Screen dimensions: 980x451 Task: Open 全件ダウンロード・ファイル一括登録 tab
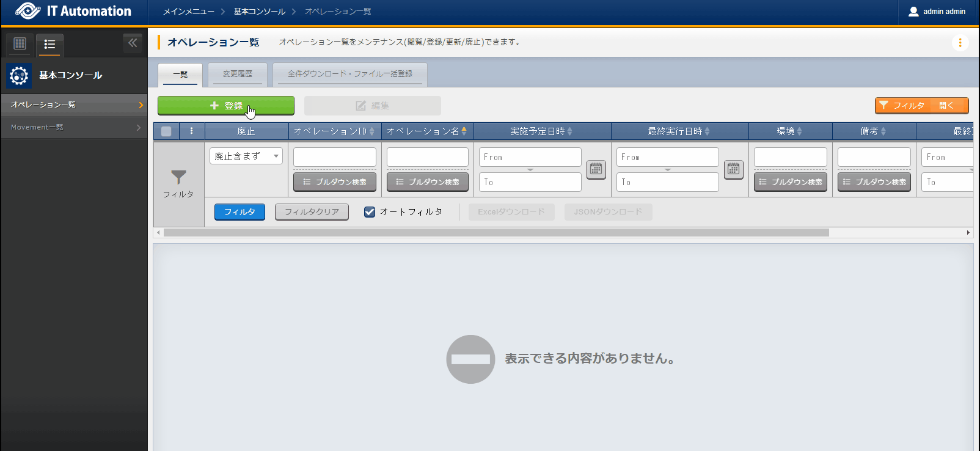tap(349, 74)
